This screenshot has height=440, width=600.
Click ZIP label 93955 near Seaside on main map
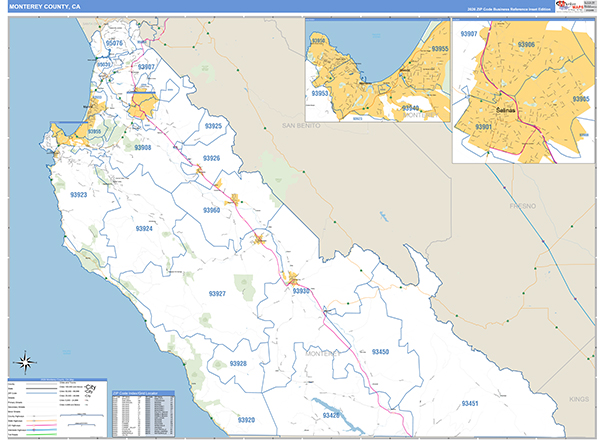click(x=95, y=132)
